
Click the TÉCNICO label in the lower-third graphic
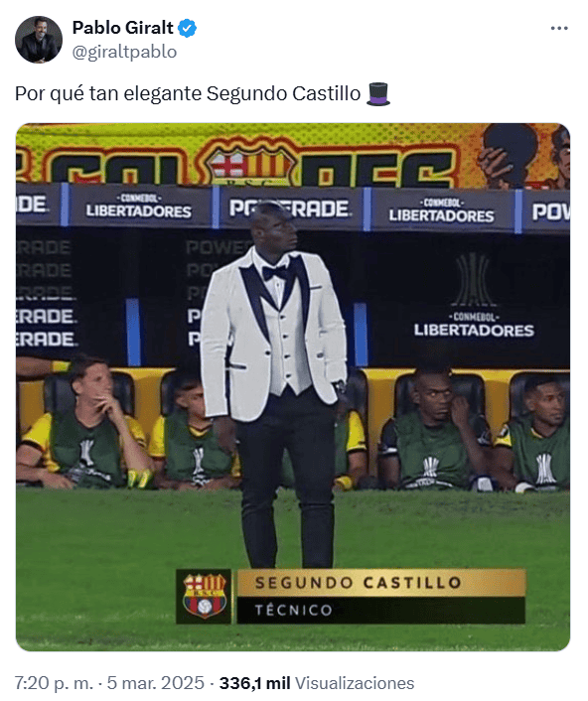pos(293,610)
